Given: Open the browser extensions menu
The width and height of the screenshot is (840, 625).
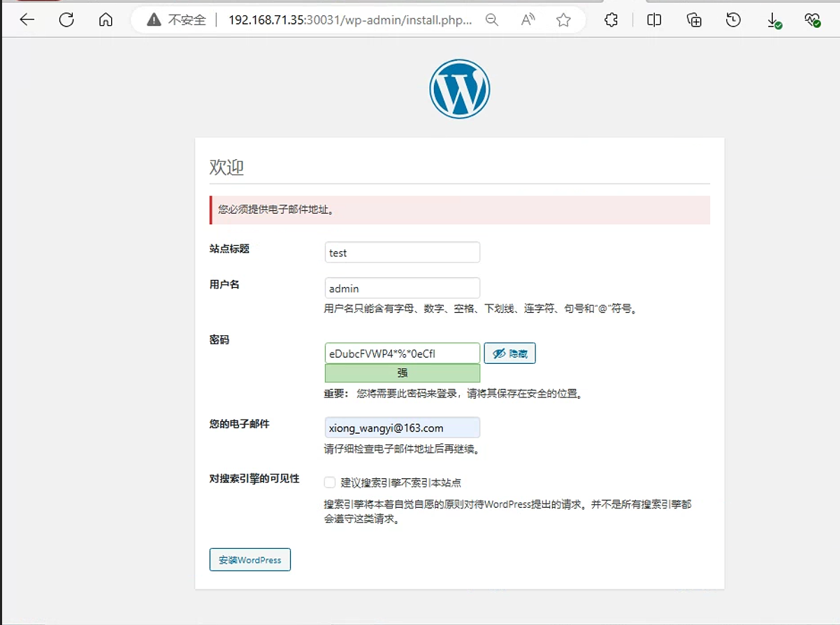Looking at the screenshot, I should [x=611, y=20].
